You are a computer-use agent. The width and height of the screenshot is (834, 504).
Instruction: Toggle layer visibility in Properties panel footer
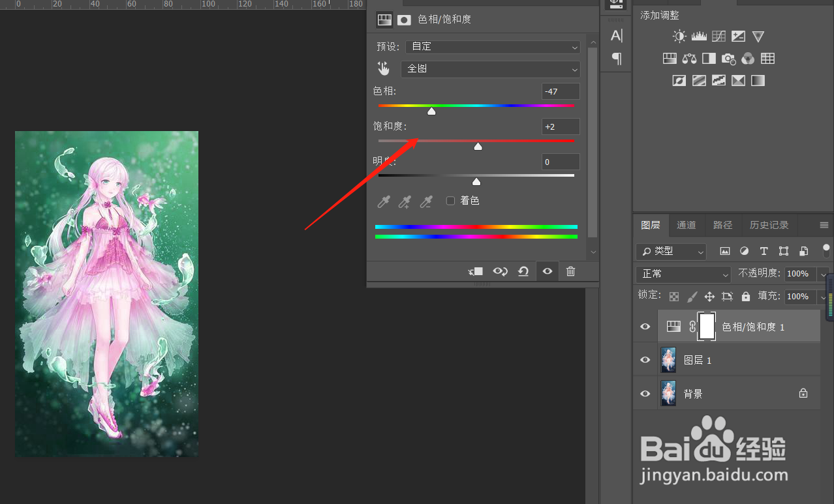click(x=548, y=271)
